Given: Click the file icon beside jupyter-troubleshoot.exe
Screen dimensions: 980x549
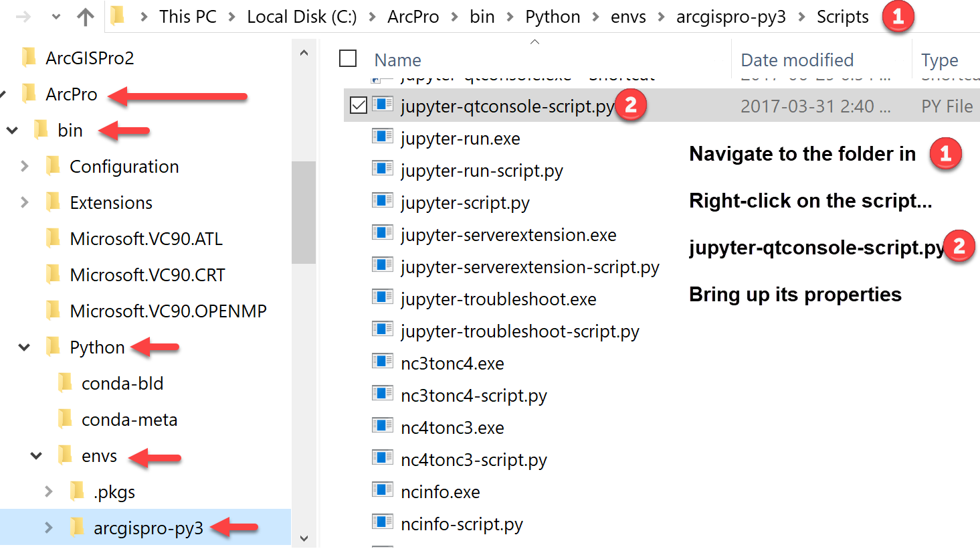Looking at the screenshot, I should coord(383,297).
